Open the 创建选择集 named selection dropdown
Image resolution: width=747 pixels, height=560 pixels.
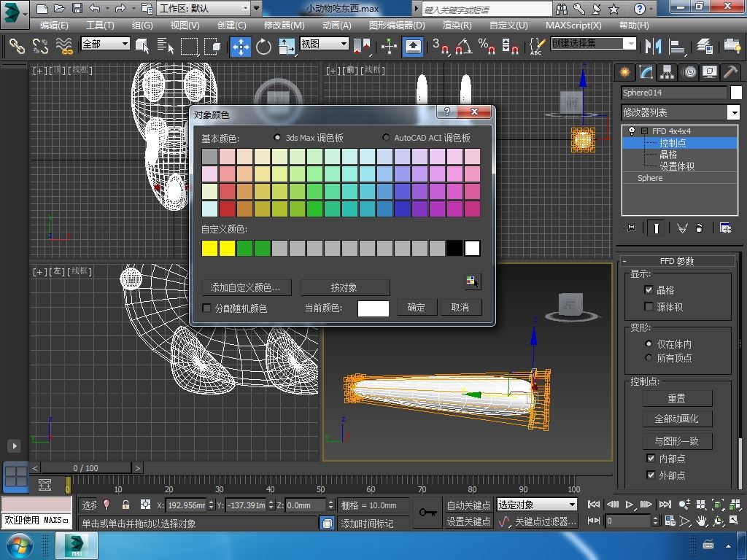(x=593, y=43)
